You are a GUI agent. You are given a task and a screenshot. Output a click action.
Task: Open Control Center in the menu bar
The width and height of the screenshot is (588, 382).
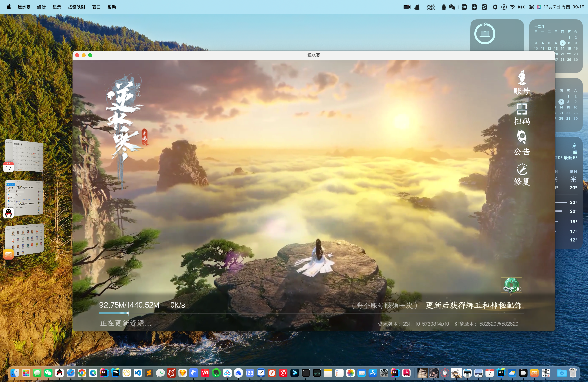pyautogui.click(x=531, y=7)
